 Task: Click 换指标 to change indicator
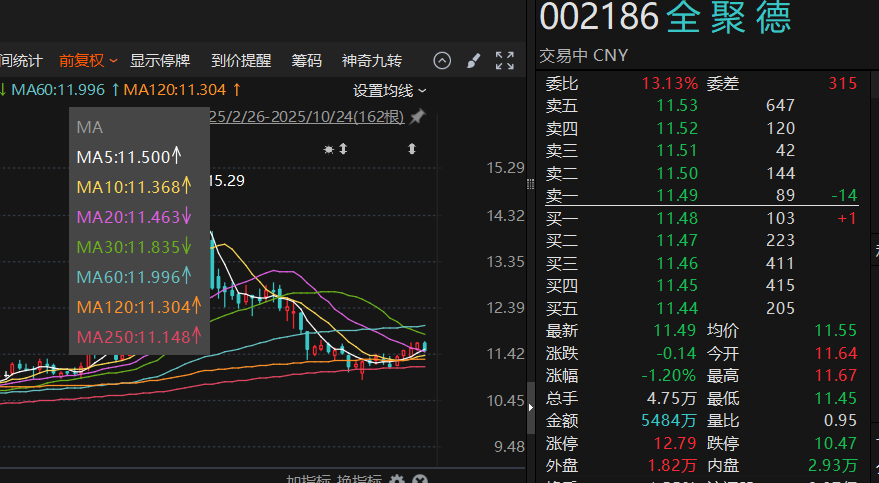(359, 479)
